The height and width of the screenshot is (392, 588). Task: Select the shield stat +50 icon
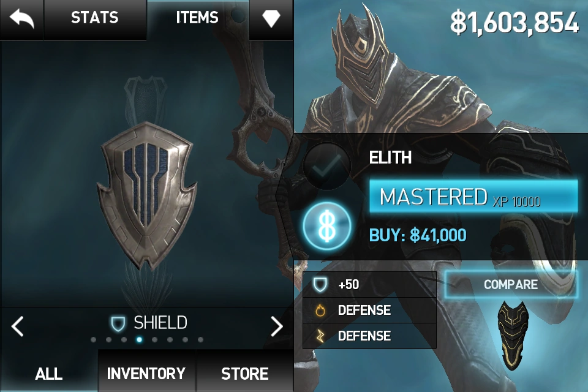[320, 284]
